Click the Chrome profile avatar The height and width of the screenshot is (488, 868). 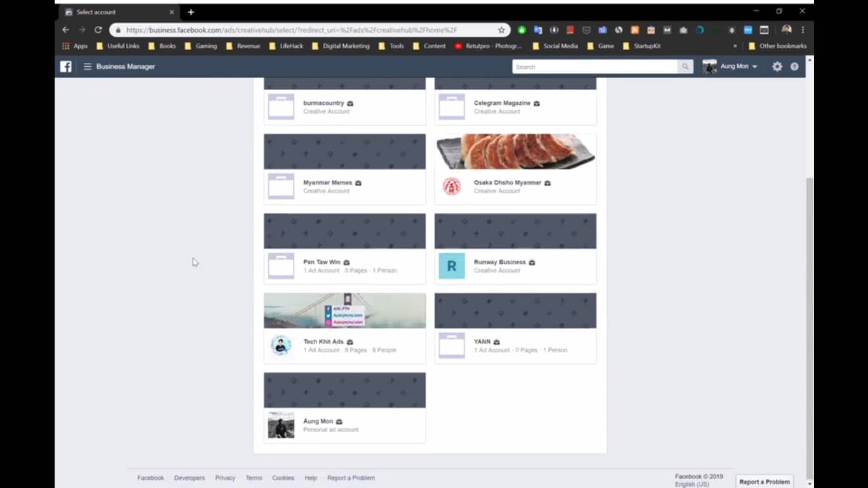click(x=787, y=30)
